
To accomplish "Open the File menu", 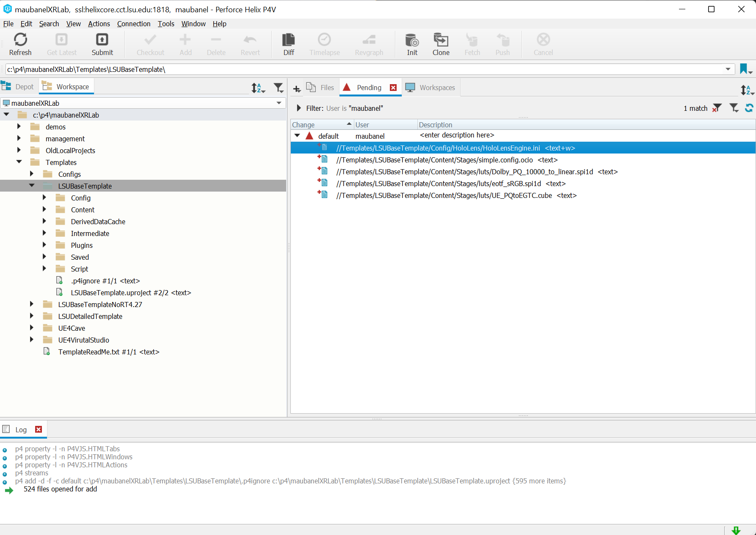I will click(x=8, y=24).
